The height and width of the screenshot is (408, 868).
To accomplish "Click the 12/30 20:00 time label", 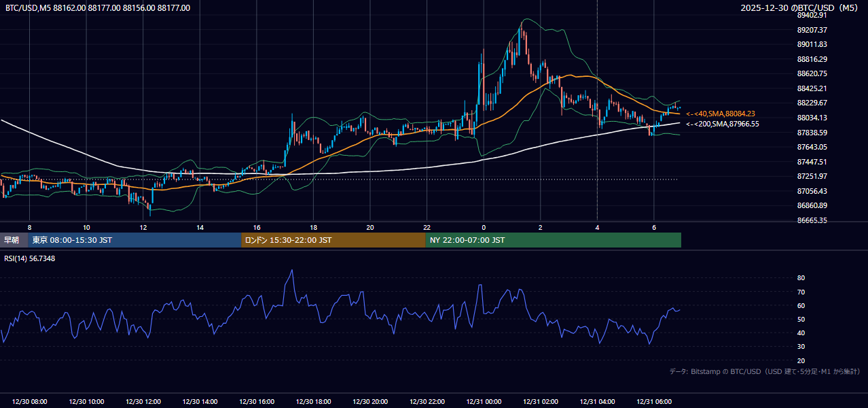I will coord(370,402).
